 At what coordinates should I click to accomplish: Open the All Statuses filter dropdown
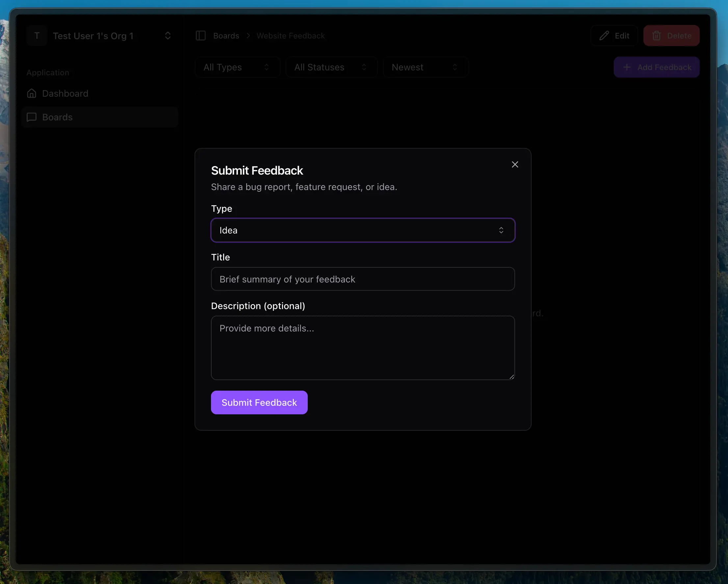point(331,67)
